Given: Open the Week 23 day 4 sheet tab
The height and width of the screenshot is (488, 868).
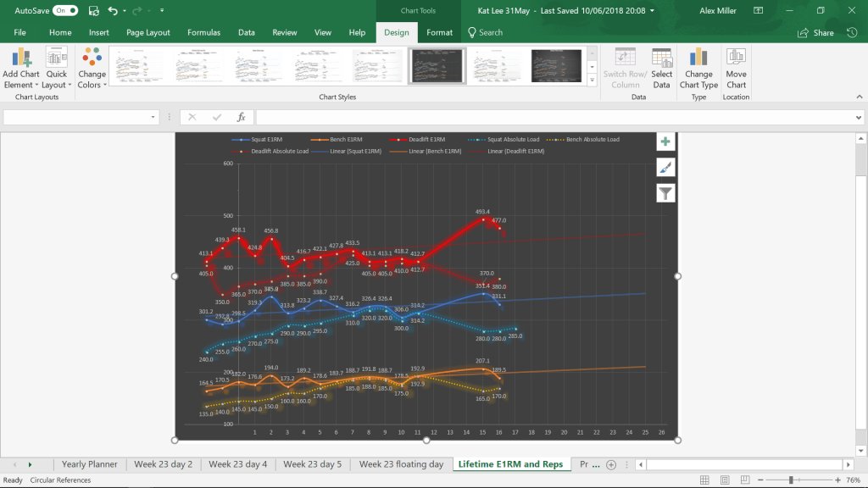Looking at the screenshot, I should click(x=238, y=464).
